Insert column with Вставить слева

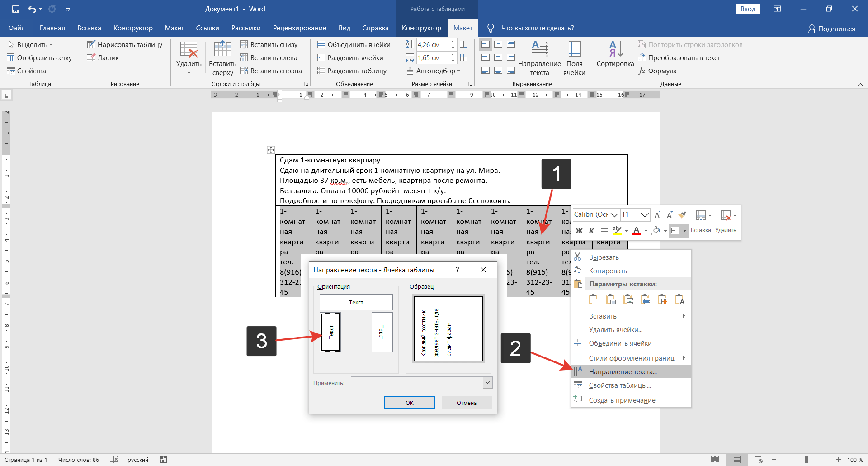269,57
